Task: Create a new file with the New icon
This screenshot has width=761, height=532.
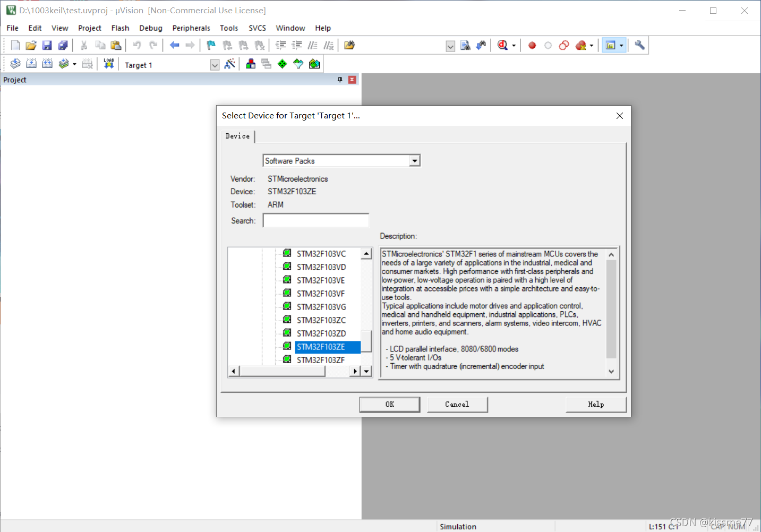Action: (x=15, y=45)
